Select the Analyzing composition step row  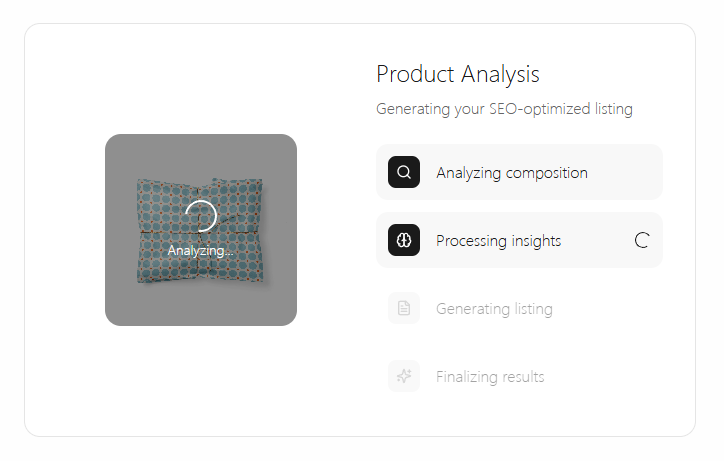click(x=519, y=172)
